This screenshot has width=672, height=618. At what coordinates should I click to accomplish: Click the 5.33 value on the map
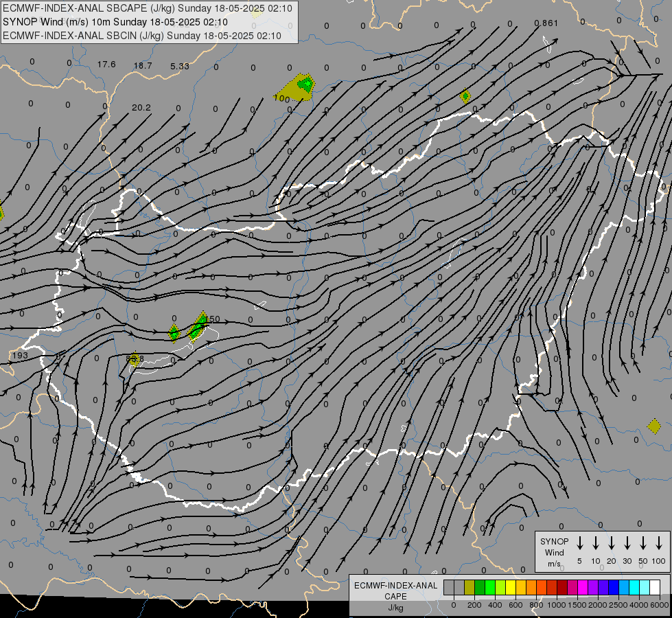pos(180,66)
